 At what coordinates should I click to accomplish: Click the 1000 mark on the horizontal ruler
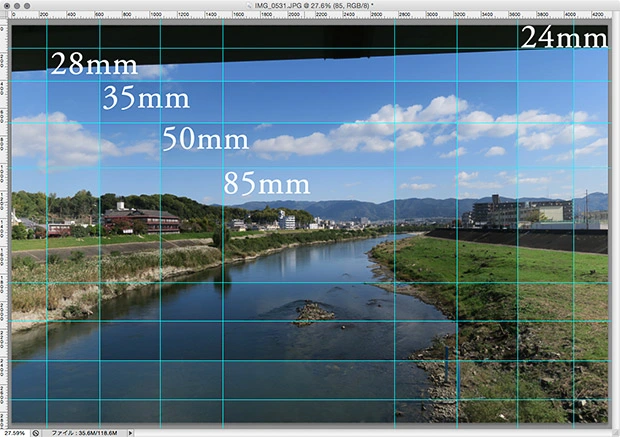click(x=155, y=15)
